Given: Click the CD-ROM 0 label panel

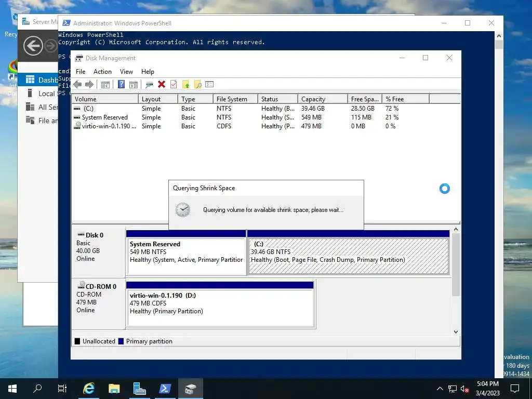Looking at the screenshot, I should 98,304.
